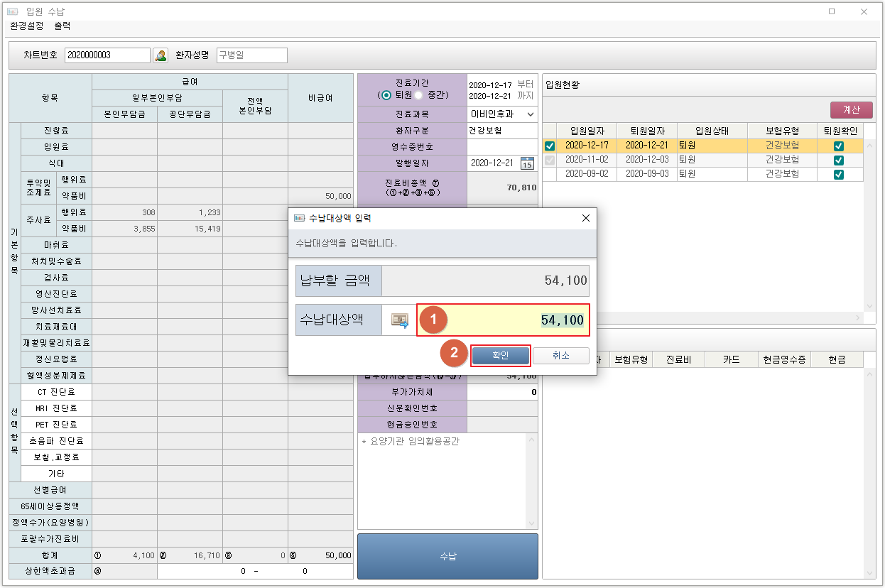This screenshot has width=885, height=588.
Task: Click scroll-down arrow of the memo text area
Action: click(531, 523)
